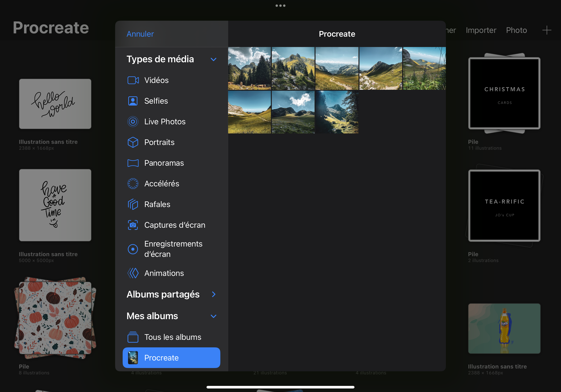This screenshot has height=392, width=561.
Task: Click the Live Photos concentric circles icon
Action: [133, 122]
